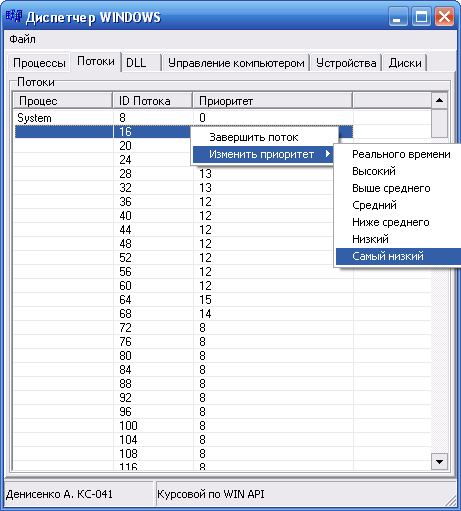Select the System process row
Image resolution: width=461 pixels, height=511 pixels.
click(183, 118)
